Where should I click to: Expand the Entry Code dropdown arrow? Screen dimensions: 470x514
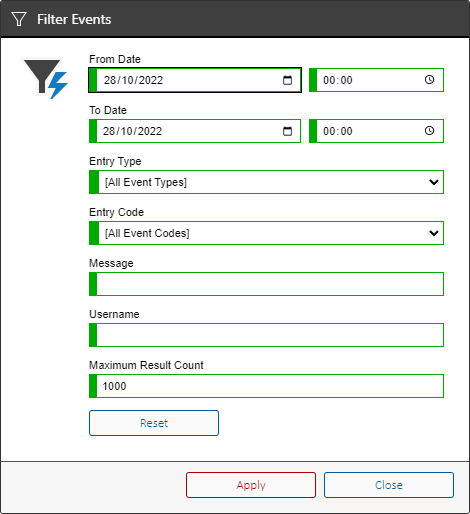[x=434, y=233]
